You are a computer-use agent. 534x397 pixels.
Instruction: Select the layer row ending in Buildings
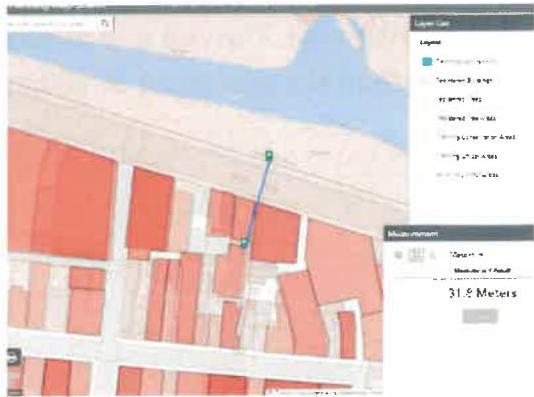464,81
